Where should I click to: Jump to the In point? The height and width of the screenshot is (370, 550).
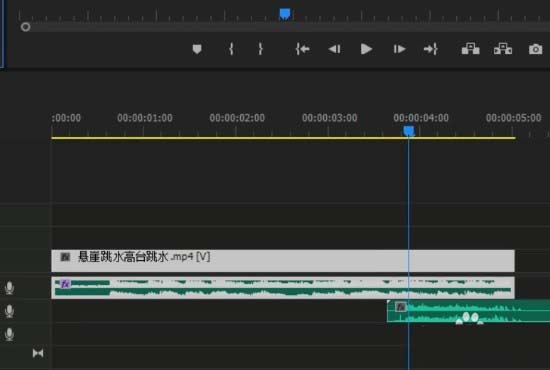(x=302, y=49)
